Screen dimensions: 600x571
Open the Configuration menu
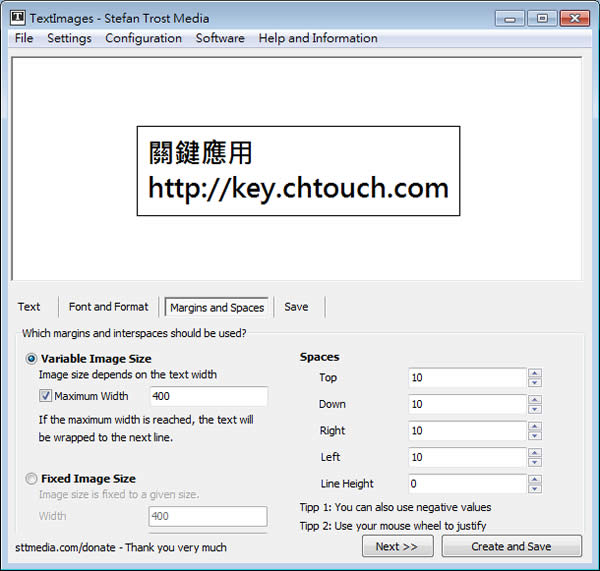[143, 38]
